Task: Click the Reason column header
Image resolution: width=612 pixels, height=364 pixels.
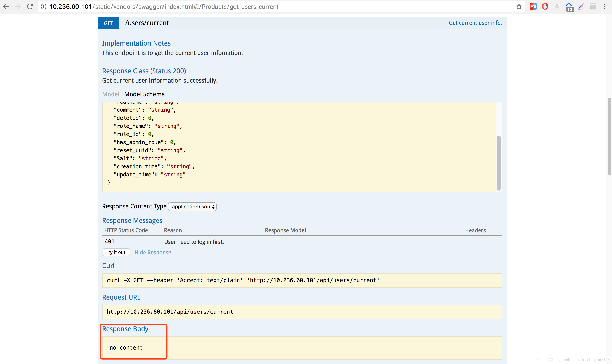Action: click(173, 230)
